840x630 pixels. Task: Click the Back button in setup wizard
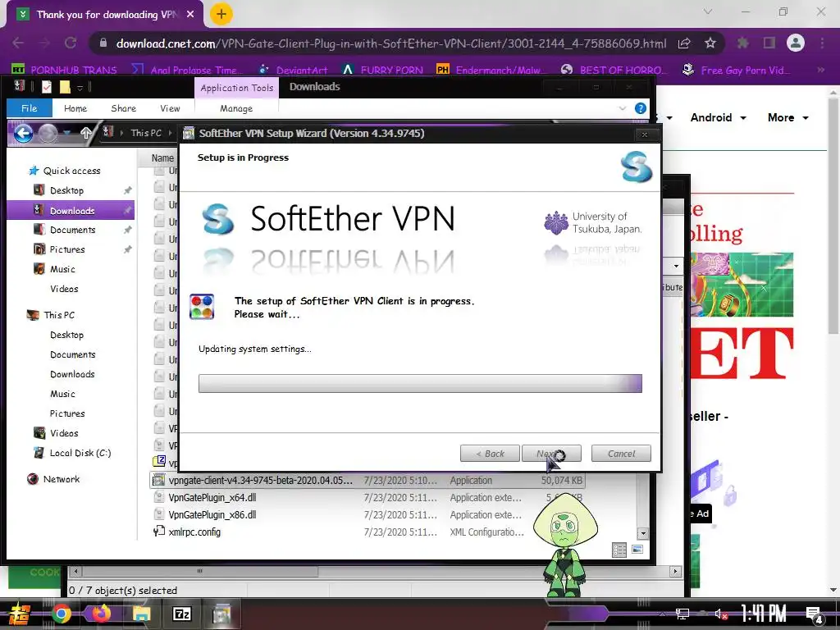(x=490, y=453)
